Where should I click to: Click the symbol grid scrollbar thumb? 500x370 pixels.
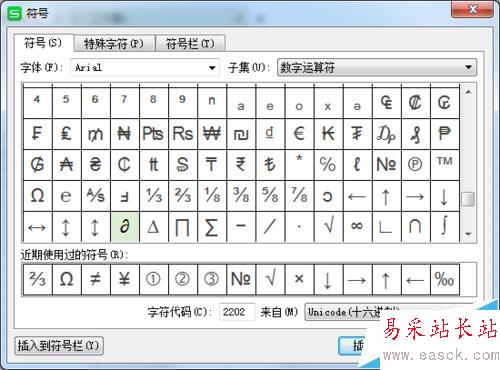click(468, 199)
